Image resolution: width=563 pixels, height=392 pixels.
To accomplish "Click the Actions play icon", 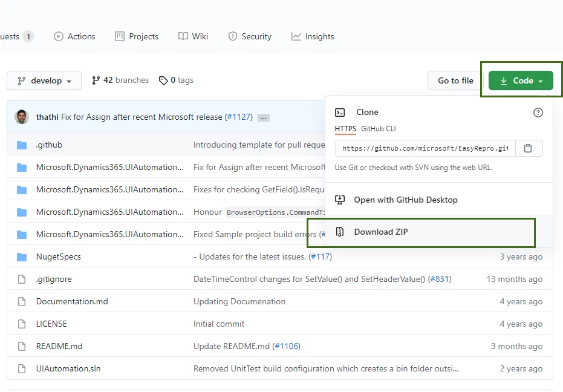I will click(x=59, y=36).
